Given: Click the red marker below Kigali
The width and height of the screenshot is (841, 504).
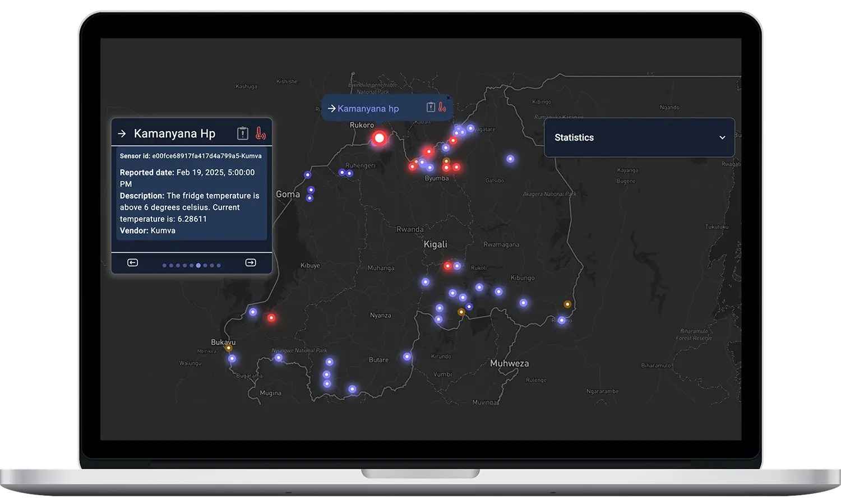Looking at the screenshot, I should [x=447, y=266].
